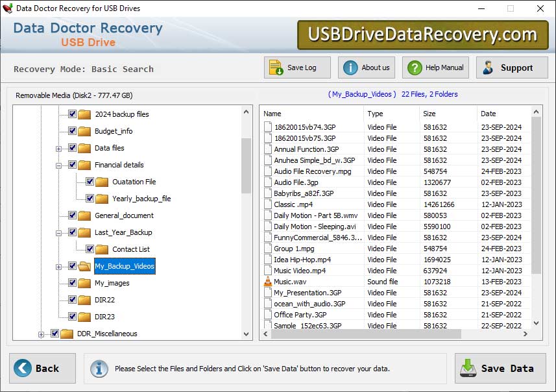Collapse the Financial details folder

[x=60, y=165]
